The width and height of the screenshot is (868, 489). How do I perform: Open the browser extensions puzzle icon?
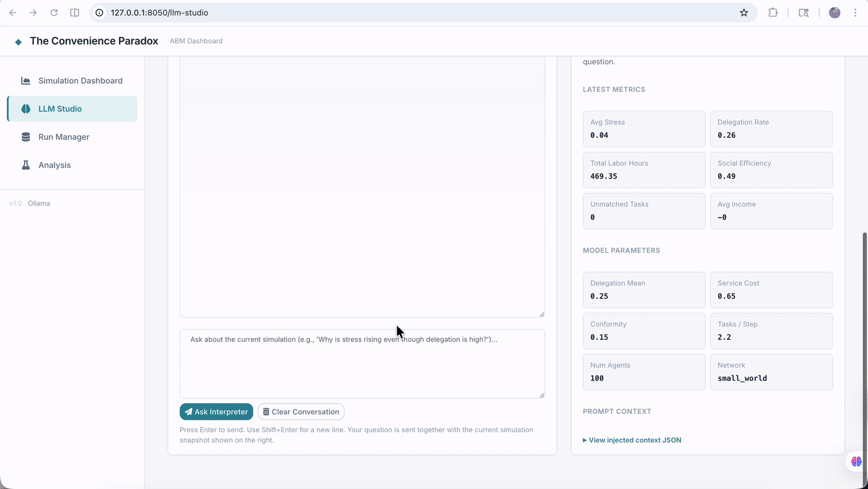click(773, 13)
